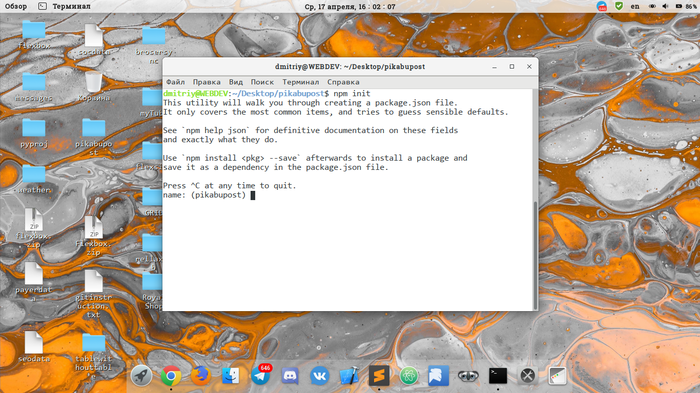The image size is (700, 393).
Task: Open the blue notes app dock icon
Action: coord(438,376)
